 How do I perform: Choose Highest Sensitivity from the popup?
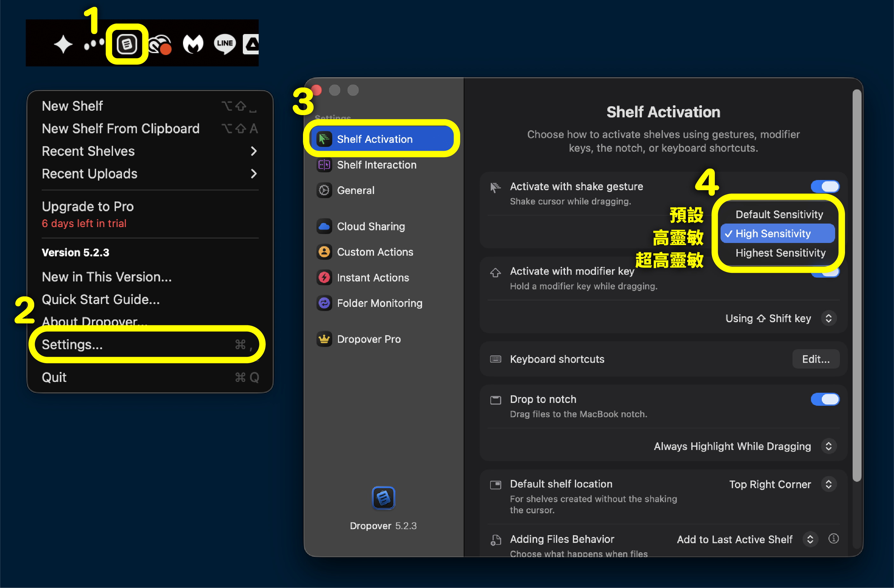778,252
